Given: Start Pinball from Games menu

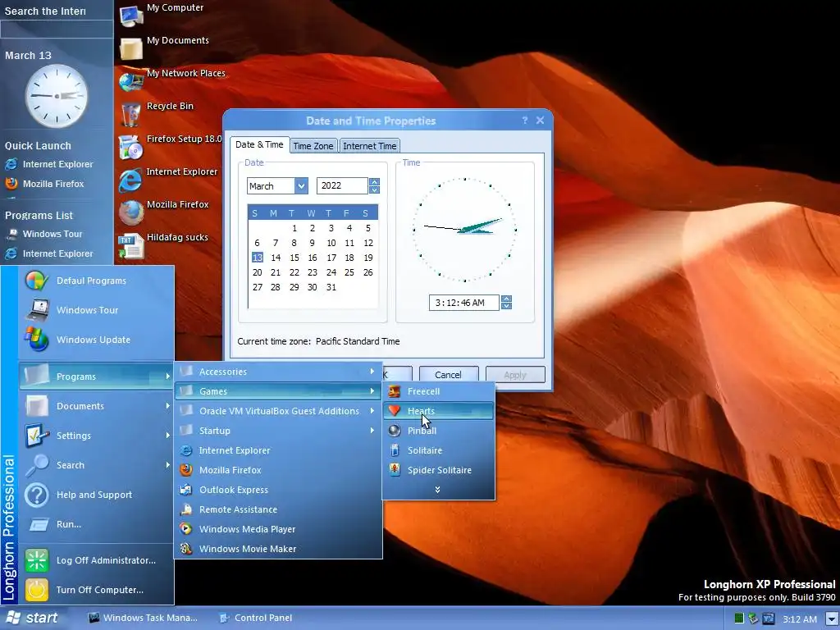Looking at the screenshot, I should click(x=439, y=431).
